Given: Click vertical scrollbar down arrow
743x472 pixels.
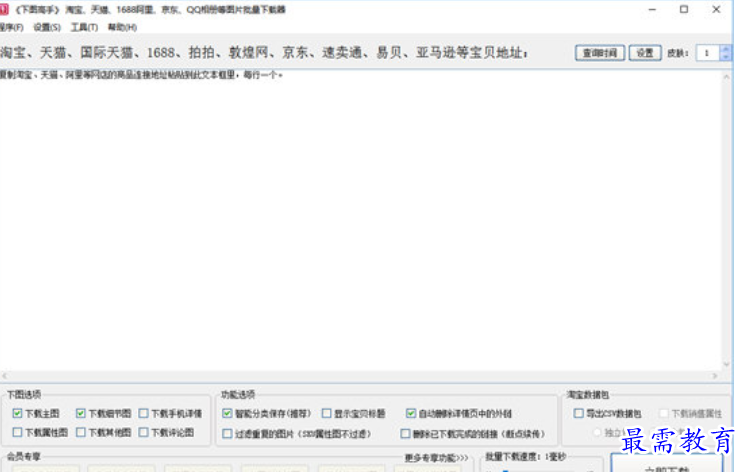Looking at the screenshot, I should coord(726,364).
